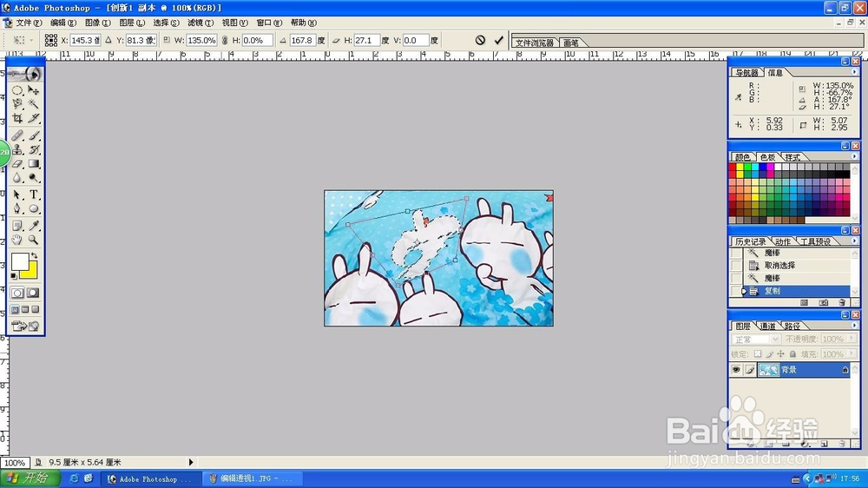Viewport: 868px width, 488px height.
Task: Select the Clone Stamp tool
Action: pos(17,149)
